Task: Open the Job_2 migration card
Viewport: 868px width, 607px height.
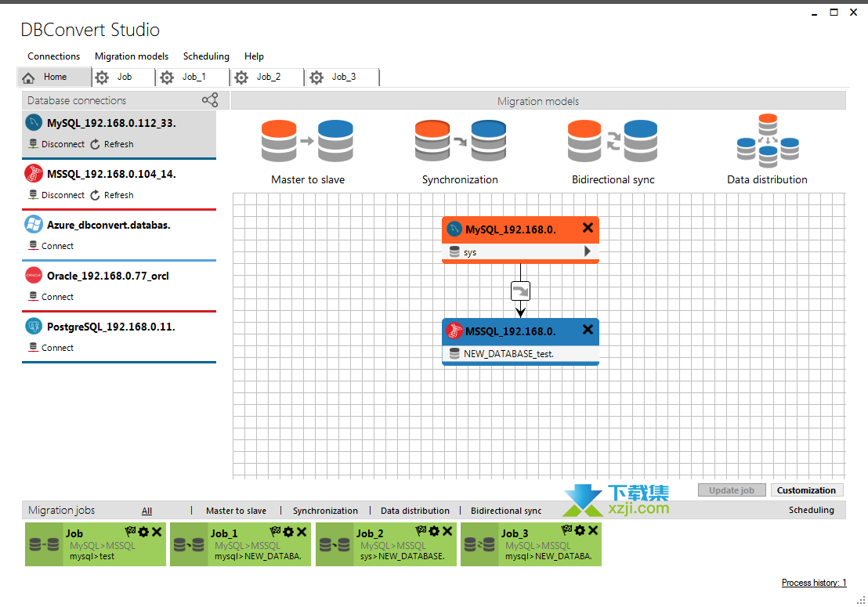Action: (386, 544)
